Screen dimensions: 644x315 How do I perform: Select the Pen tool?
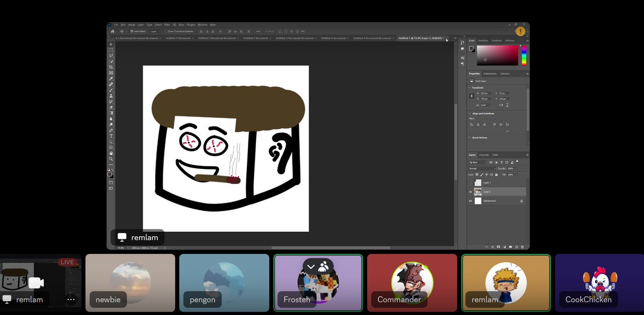(x=111, y=130)
